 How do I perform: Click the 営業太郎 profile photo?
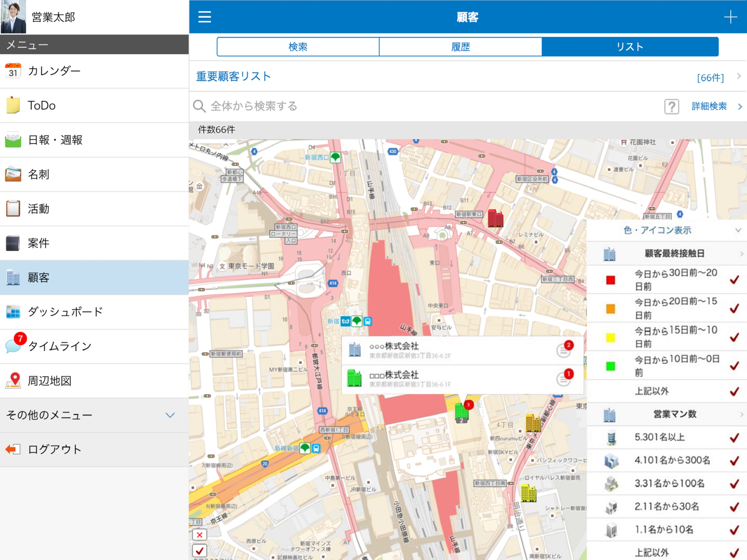[x=13, y=17]
